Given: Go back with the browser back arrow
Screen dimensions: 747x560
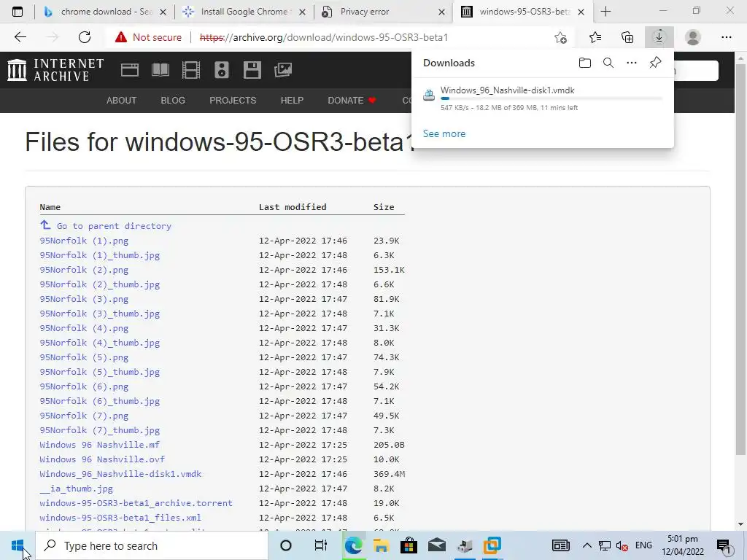Looking at the screenshot, I should click(x=20, y=37).
